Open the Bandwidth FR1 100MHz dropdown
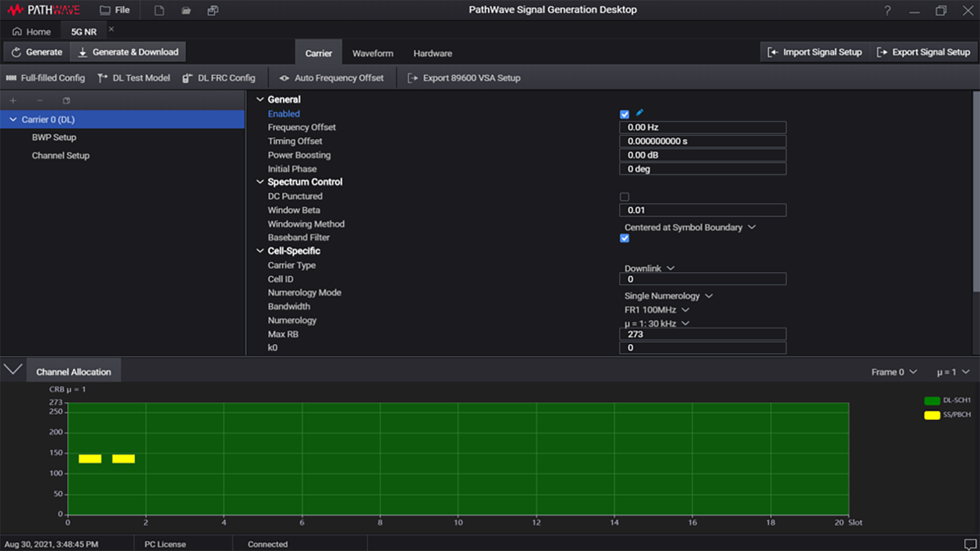980x551 pixels. 657,310
